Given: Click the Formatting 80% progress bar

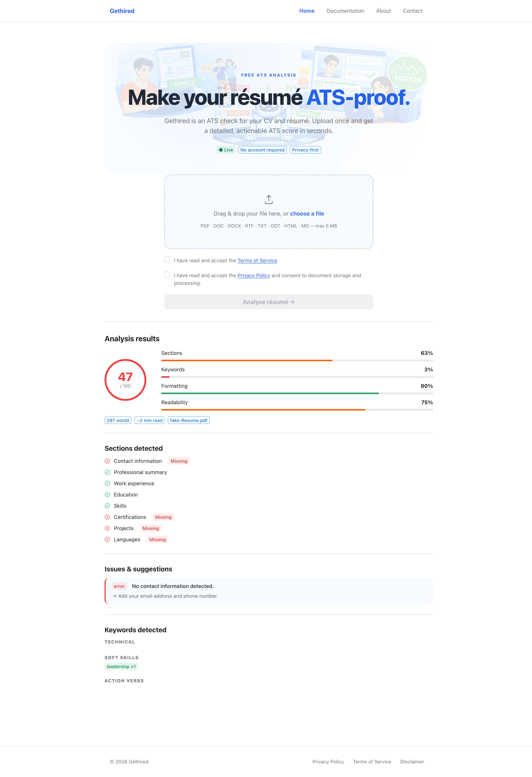Looking at the screenshot, I should [297, 394].
